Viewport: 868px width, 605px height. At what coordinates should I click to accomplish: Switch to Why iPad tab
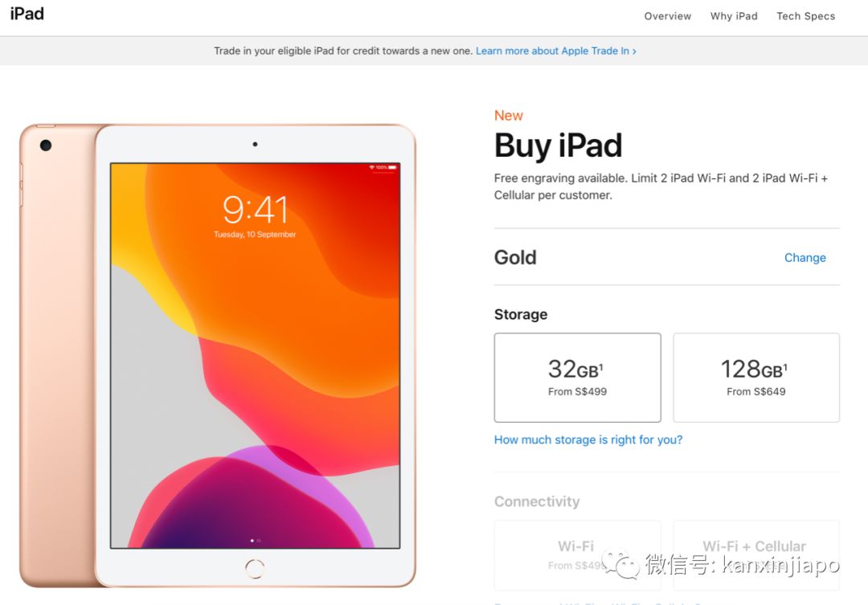point(734,16)
